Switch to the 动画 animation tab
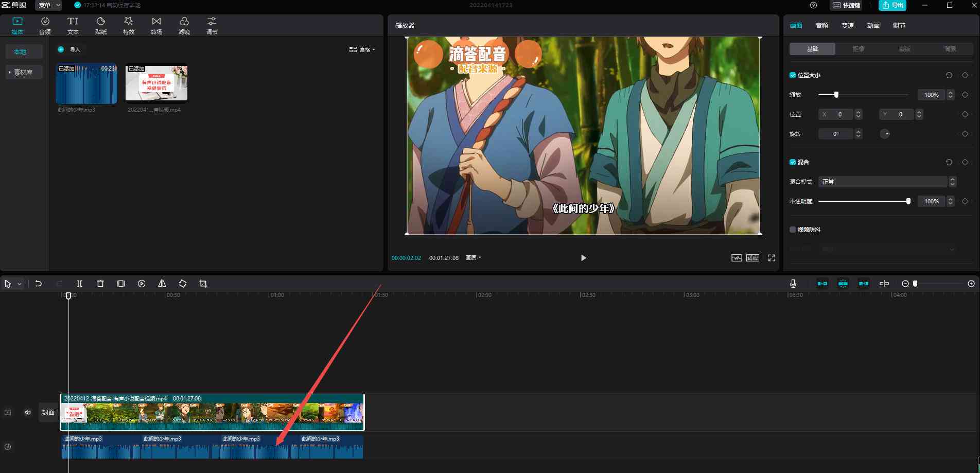The height and width of the screenshot is (473, 980). pyautogui.click(x=873, y=26)
